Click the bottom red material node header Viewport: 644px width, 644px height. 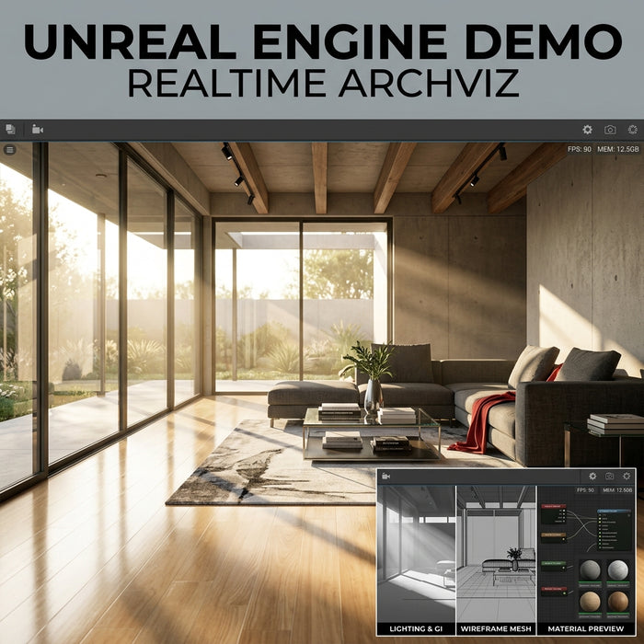[553, 590]
